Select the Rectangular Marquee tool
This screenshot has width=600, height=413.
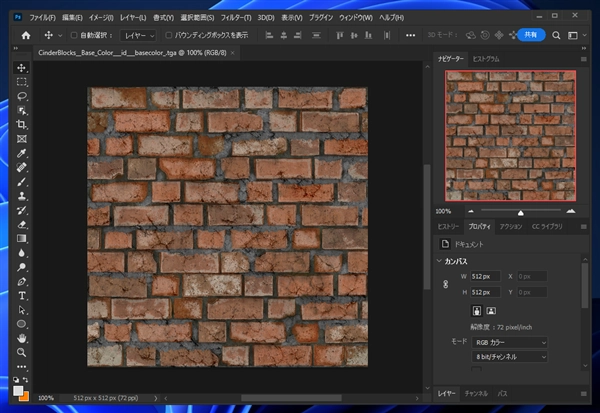tap(22, 82)
